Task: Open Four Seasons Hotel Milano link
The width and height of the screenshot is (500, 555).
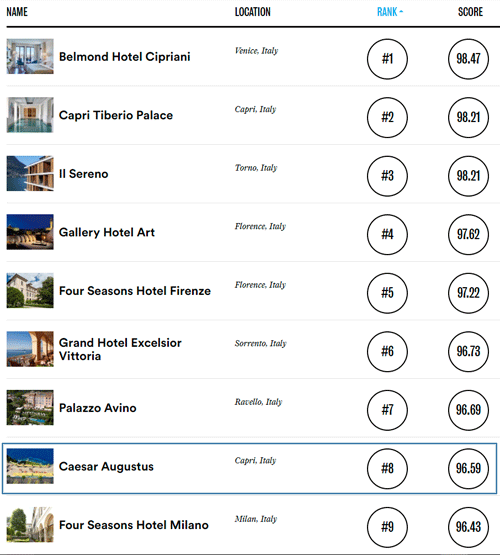Action: click(x=134, y=525)
